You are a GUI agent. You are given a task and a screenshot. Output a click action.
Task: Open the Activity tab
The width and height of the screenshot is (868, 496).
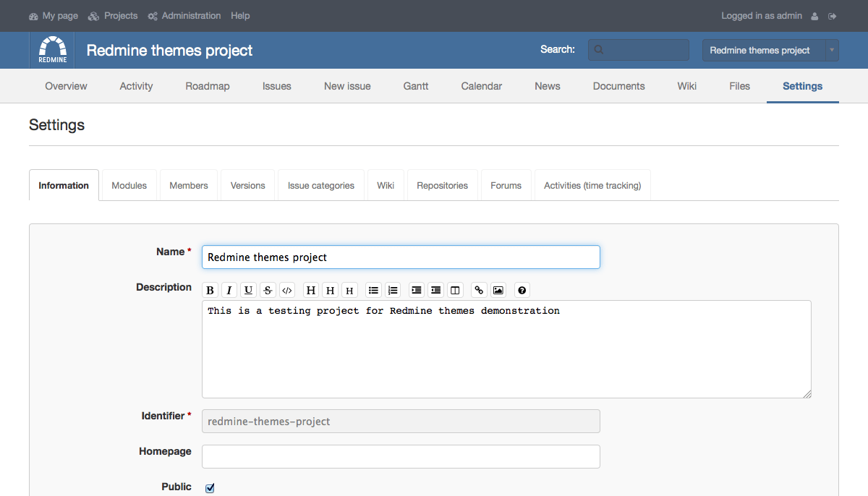pos(136,86)
